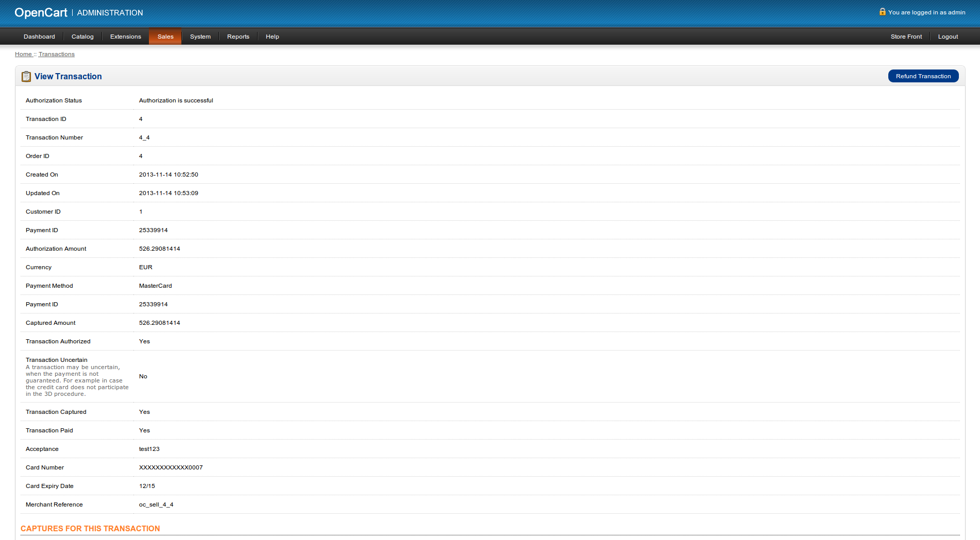Click the "You are logged in as admin" text
Image resolution: width=980 pixels, height=540 pixels.
click(926, 12)
